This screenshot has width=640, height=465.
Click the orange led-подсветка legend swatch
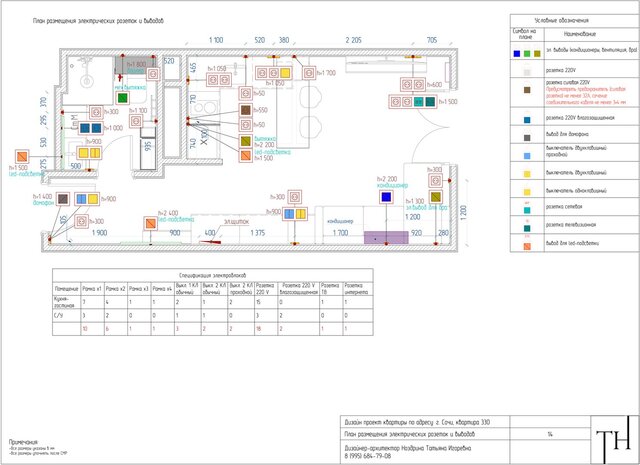(x=525, y=246)
